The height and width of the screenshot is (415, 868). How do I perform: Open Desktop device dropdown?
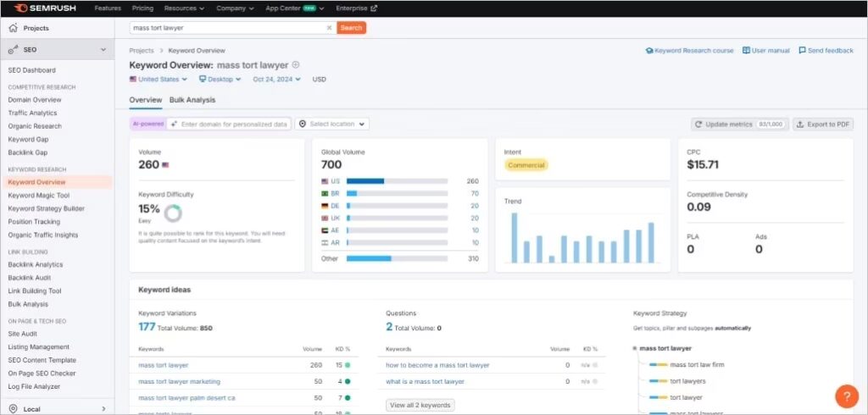pyautogui.click(x=220, y=79)
